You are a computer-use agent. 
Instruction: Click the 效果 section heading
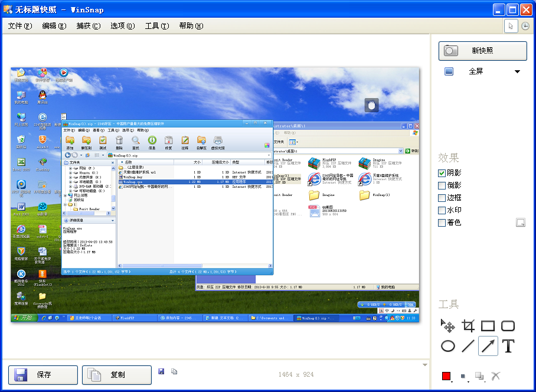(x=449, y=158)
